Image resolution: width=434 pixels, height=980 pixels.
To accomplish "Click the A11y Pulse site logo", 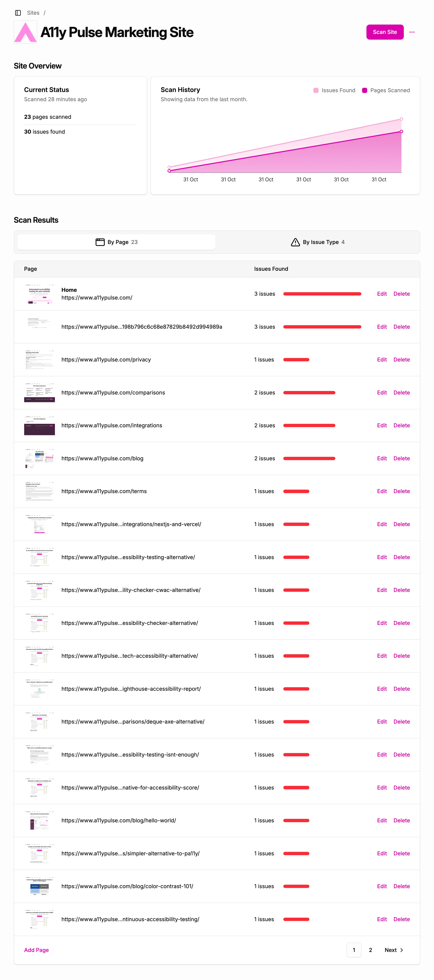I will (25, 32).
